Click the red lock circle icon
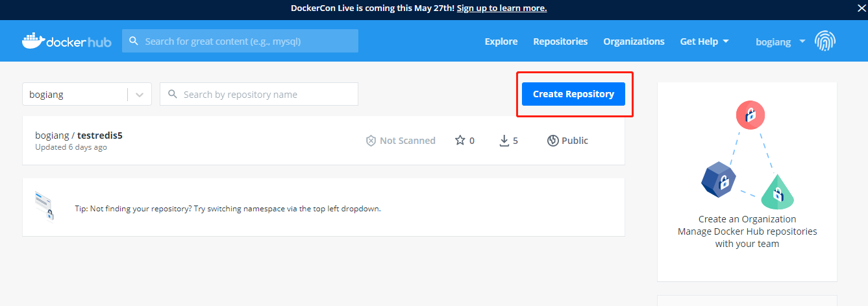Viewport: 868px width, 306px height. point(750,116)
